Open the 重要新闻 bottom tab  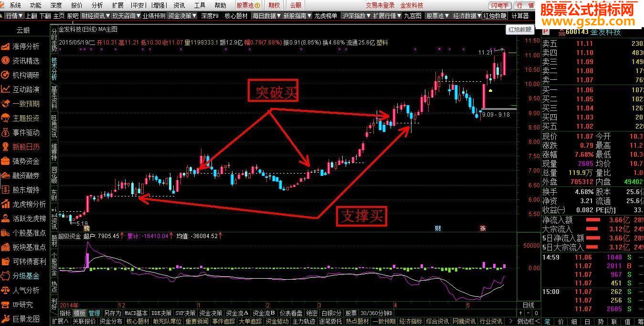[x=197, y=322]
